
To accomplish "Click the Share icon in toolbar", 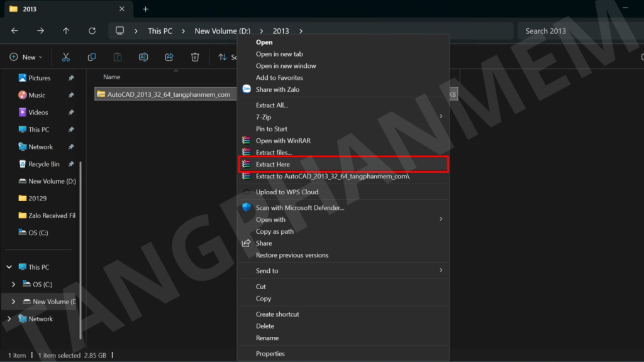I will pyautogui.click(x=169, y=57).
